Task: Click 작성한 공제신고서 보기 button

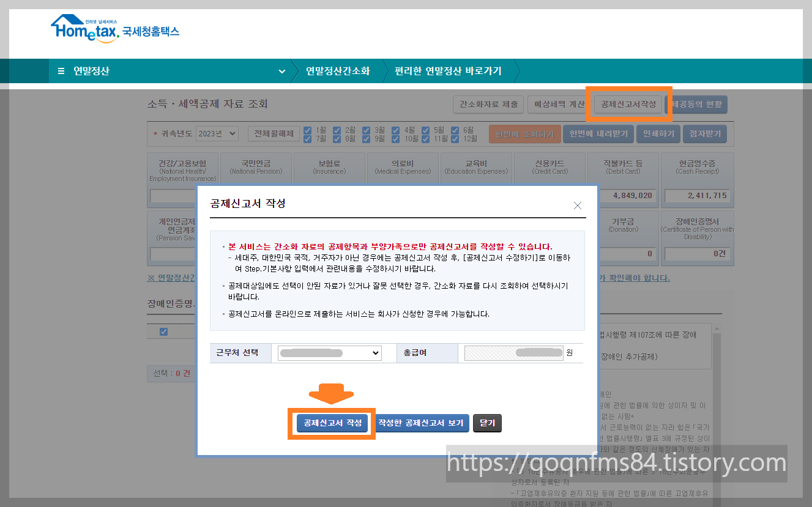Action: [x=421, y=423]
